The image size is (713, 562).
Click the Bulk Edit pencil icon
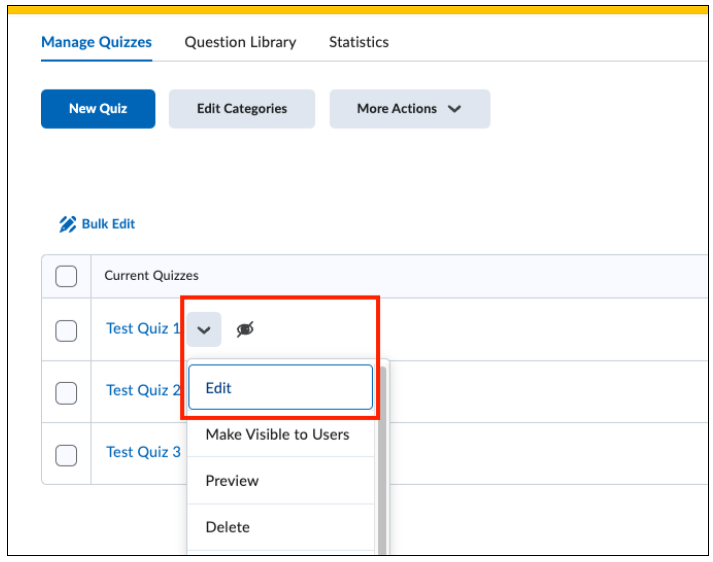[x=67, y=224]
